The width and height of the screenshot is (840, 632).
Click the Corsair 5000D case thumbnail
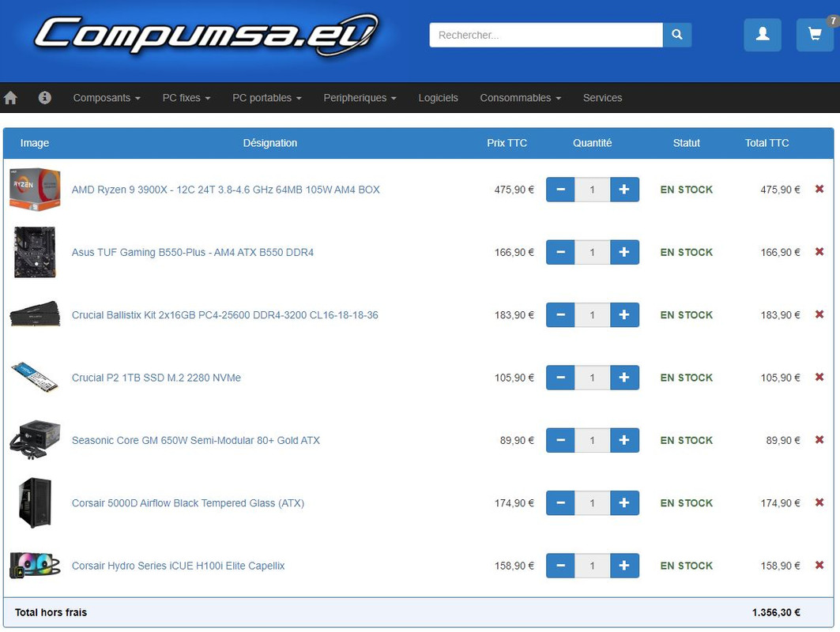coord(35,502)
